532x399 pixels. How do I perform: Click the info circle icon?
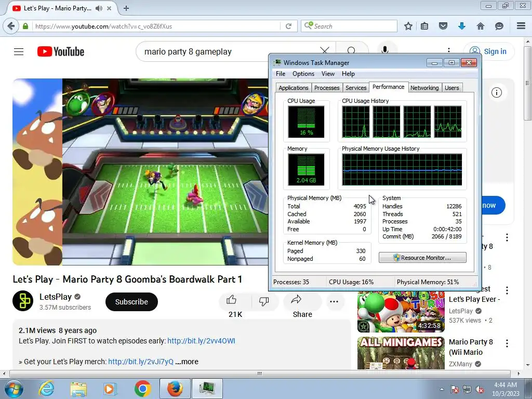click(x=496, y=92)
